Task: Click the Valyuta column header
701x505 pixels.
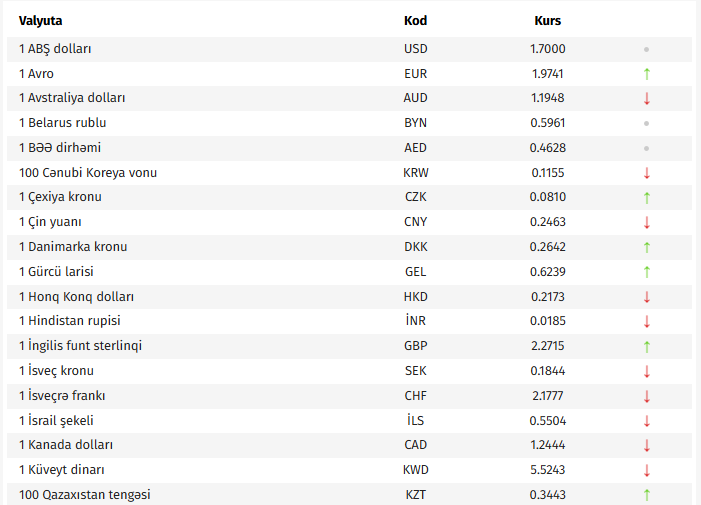Action: point(40,20)
